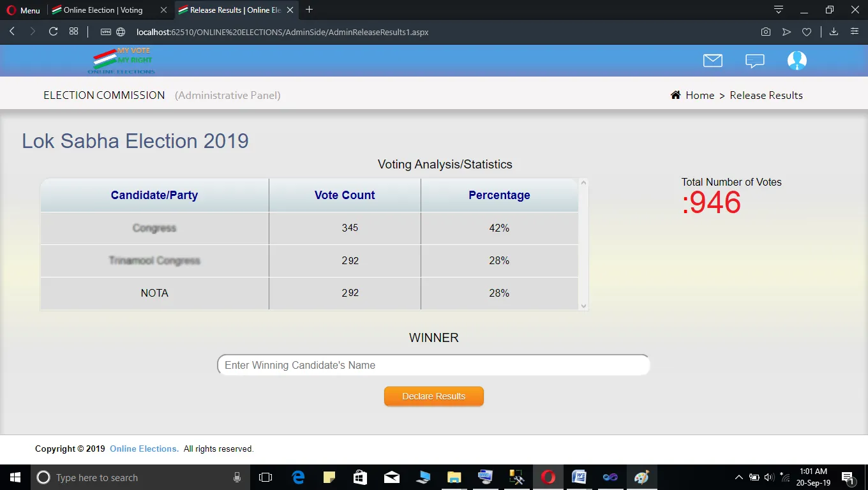868x490 pixels.
Task: Click the Lok Sabha Election 2019 heading
Action: click(135, 141)
